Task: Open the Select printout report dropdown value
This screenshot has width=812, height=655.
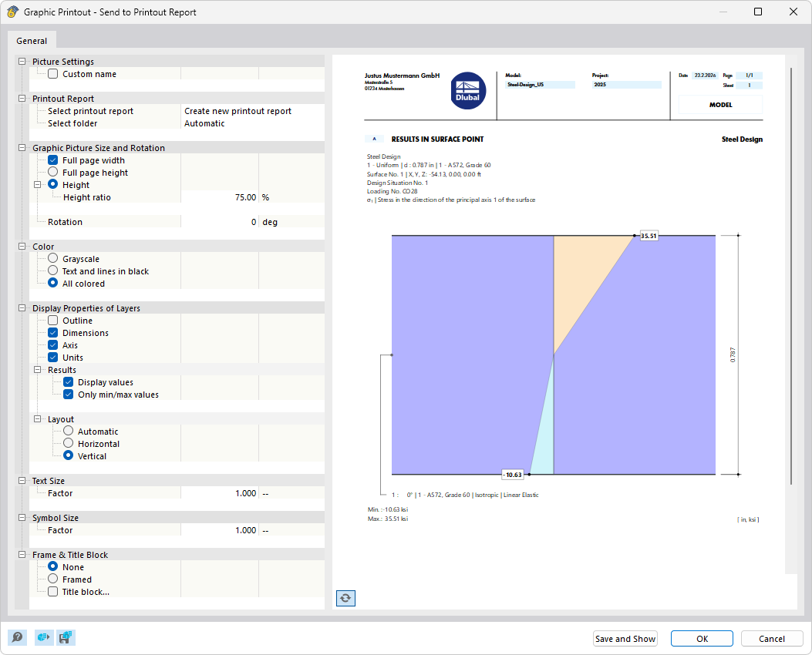Action: pyautogui.click(x=253, y=111)
